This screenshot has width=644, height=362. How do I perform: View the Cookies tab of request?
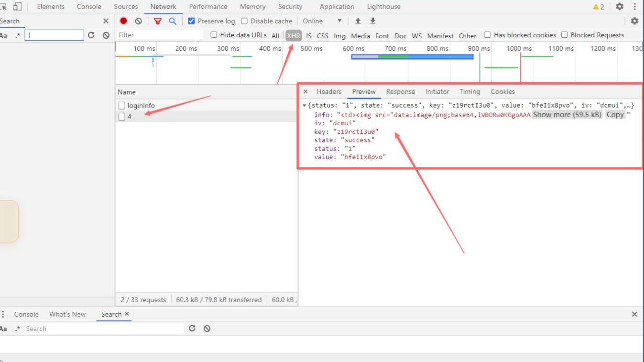pos(502,91)
